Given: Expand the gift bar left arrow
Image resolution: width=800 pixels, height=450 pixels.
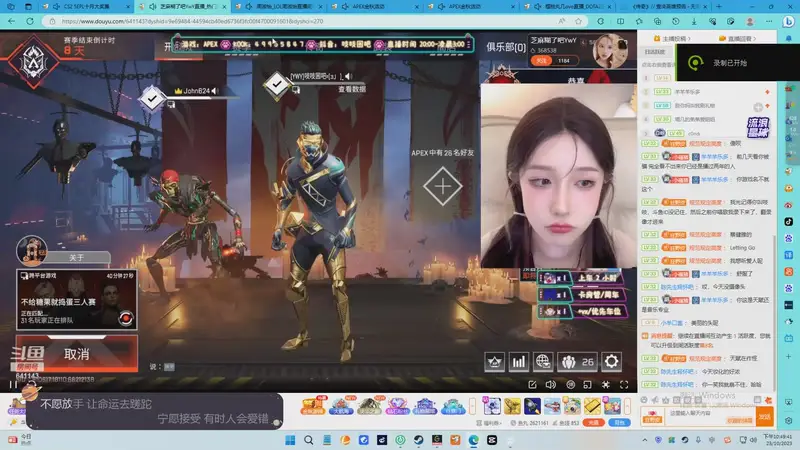Looking at the screenshot, I should point(472,406).
